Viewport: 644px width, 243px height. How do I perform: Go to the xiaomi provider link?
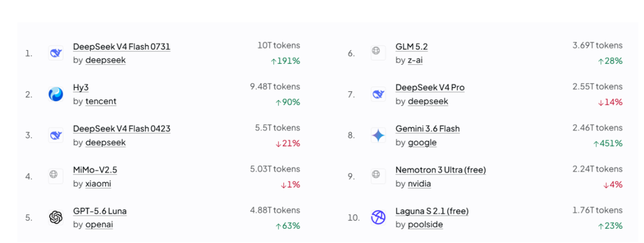[x=98, y=183]
